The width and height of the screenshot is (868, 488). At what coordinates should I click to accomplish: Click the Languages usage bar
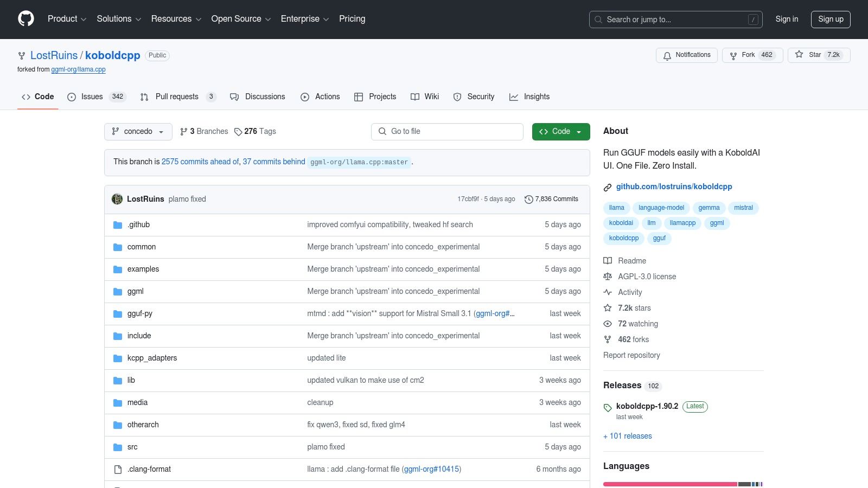tap(683, 484)
